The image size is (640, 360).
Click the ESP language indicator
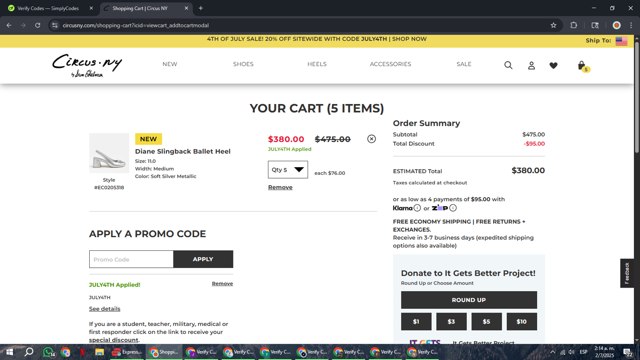(583, 352)
